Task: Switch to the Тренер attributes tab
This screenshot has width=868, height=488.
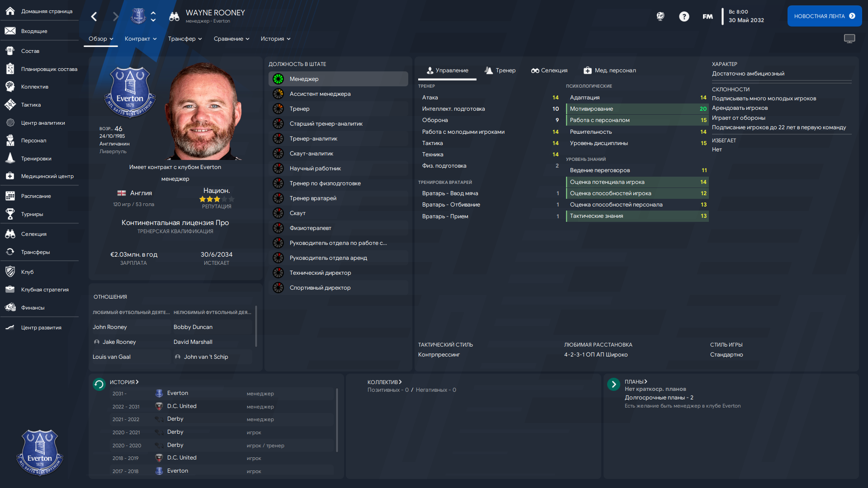Action: click(x=500, y=70)
